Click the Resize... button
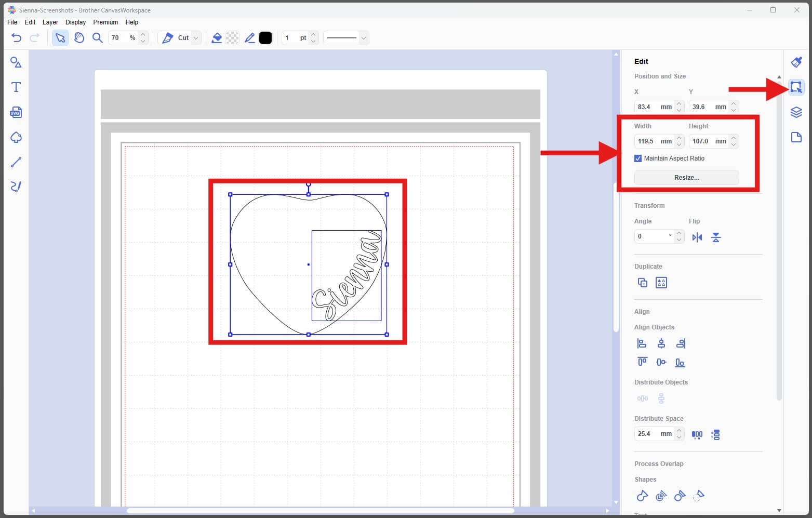The image size is (812, 518). [687, 178]
